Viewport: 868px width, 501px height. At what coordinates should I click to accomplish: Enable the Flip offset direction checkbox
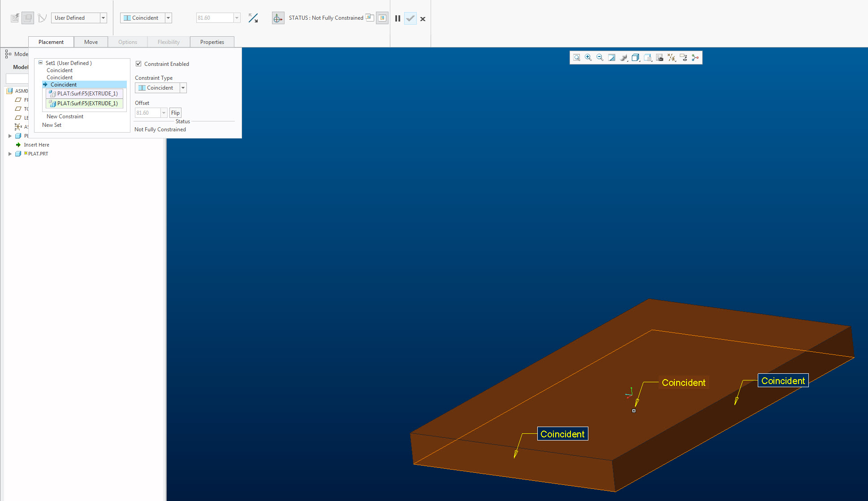point(175,113)
